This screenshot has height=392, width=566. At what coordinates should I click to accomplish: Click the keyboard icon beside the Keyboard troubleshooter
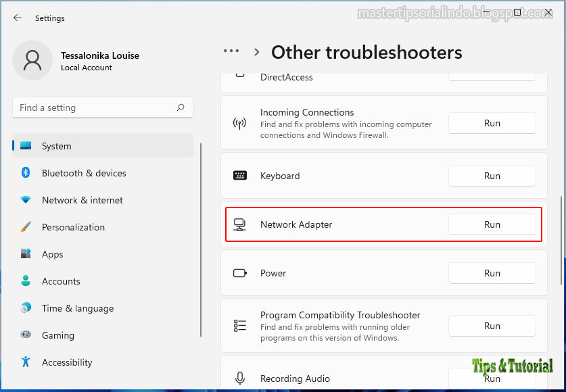click(240, 176)
